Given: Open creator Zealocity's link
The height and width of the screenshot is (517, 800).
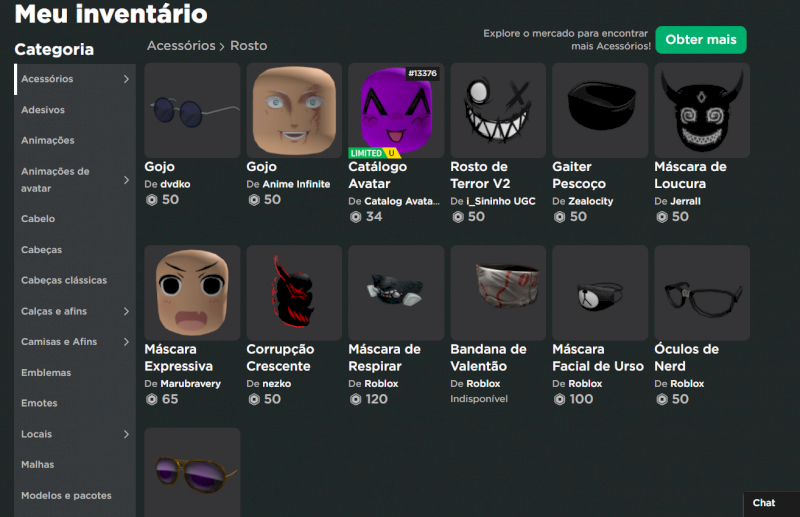Looking at the screenshot, I should point(591,201).
